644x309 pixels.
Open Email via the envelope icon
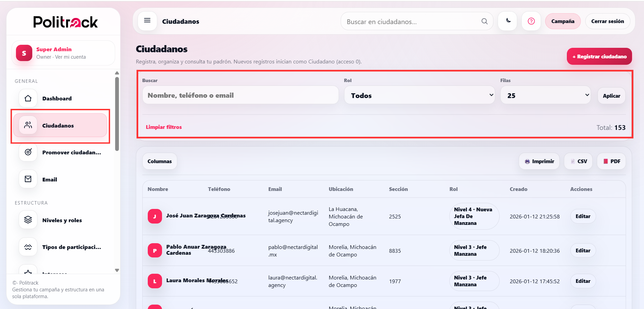click(x=28, y=179)
